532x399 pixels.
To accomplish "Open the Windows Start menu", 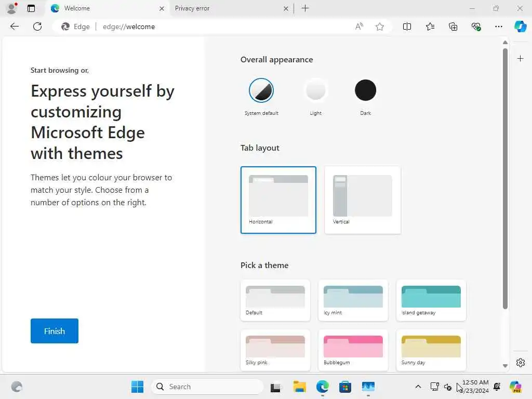I will tap(137, 387).
